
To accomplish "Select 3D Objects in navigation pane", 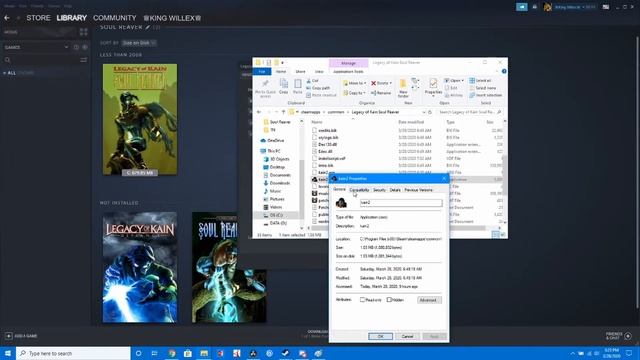I will point(276,159).
